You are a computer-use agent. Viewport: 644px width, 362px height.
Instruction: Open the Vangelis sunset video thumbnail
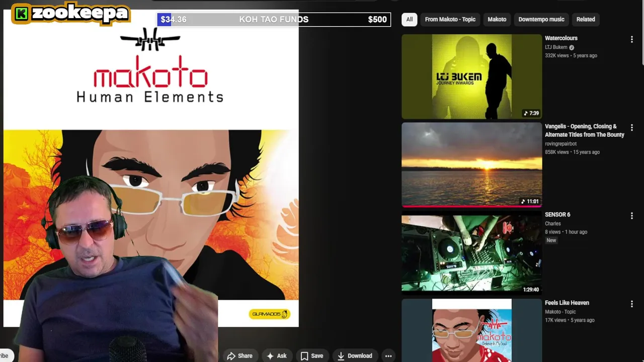(471, 165)
